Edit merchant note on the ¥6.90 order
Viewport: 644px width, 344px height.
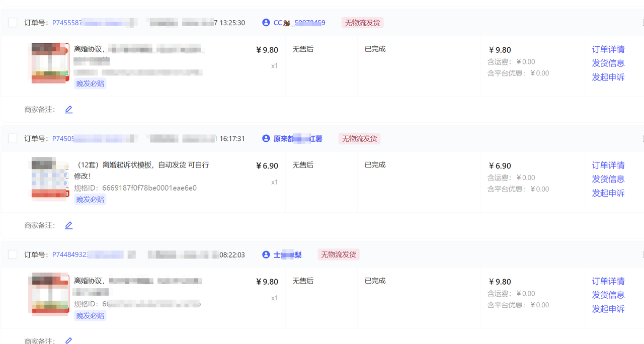click(68, 225)
